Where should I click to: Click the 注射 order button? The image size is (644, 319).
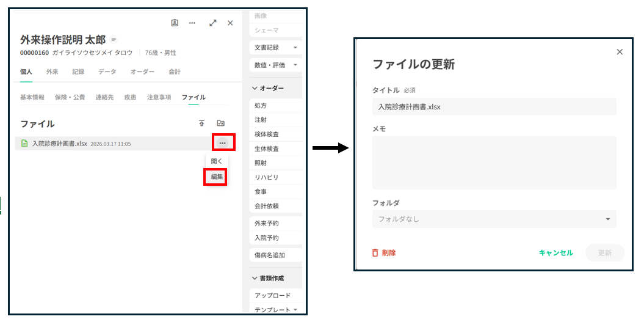click(x=275, y=120)
